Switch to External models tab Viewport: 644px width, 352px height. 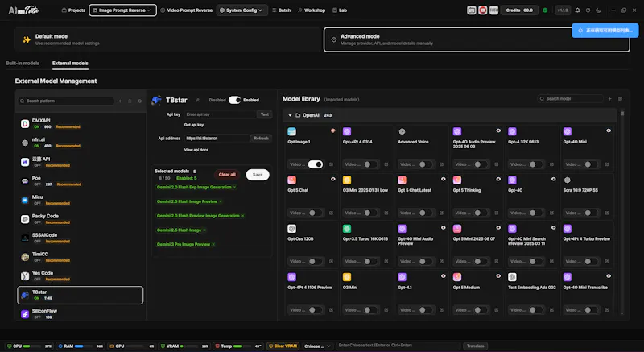(x=70, y=64)
